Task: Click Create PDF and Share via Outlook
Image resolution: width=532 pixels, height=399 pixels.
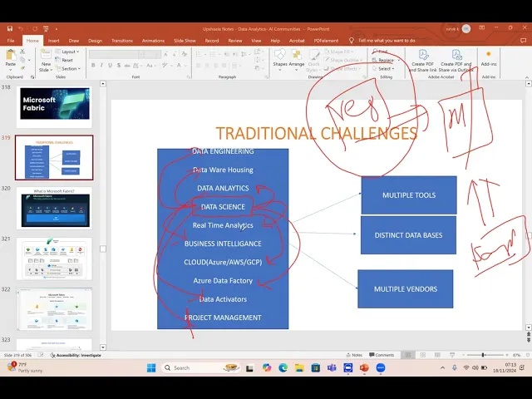Action: pyautogui.click(x=456, y=61)
